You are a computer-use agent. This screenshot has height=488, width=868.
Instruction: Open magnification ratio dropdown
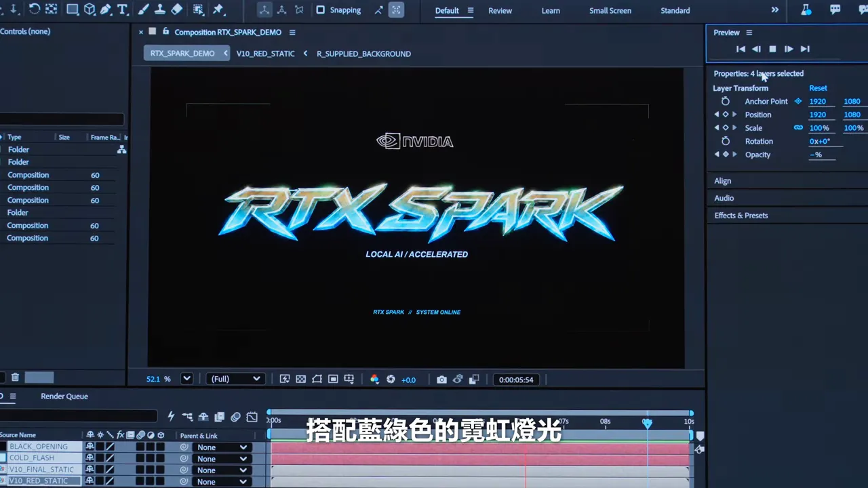pos(186,379)
